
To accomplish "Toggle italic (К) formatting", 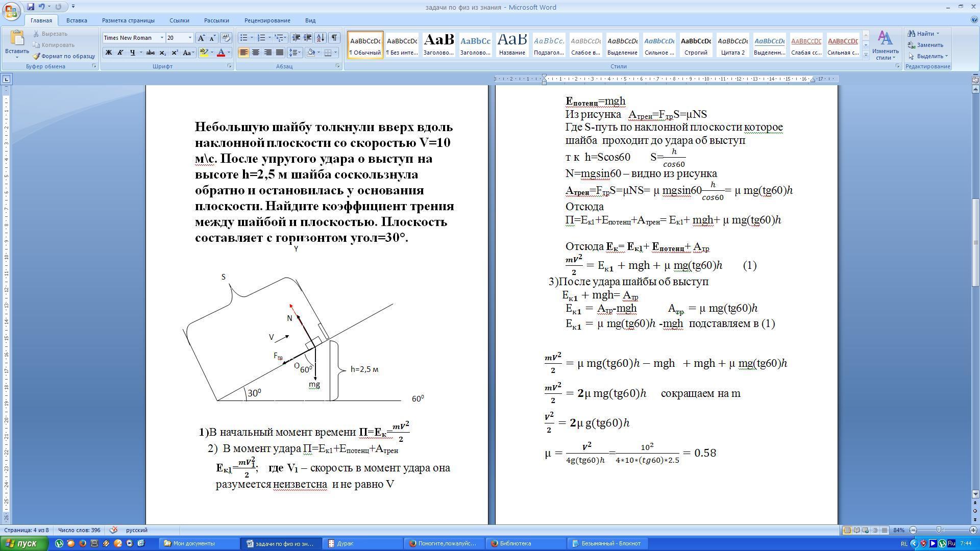I will [x=120, y=53].
